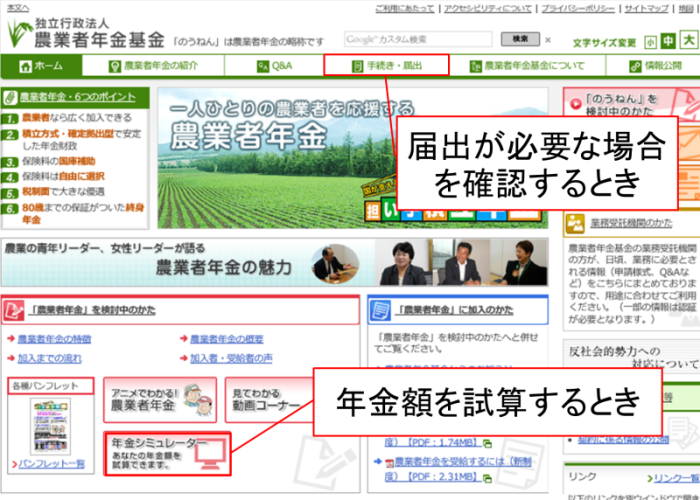Click the link icon in 情報公開 tab
Viewport: 700px width, 500px height.
click(x=635, y=67)
